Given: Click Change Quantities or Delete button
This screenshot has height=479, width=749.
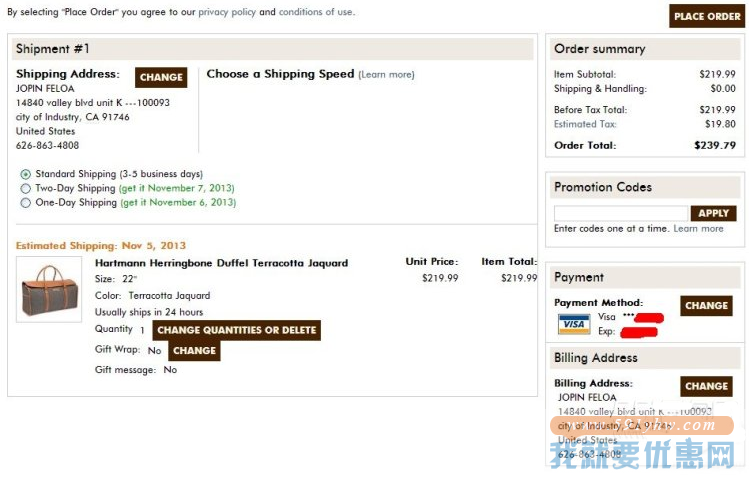Looking at the screenshot, I should 236,330.
